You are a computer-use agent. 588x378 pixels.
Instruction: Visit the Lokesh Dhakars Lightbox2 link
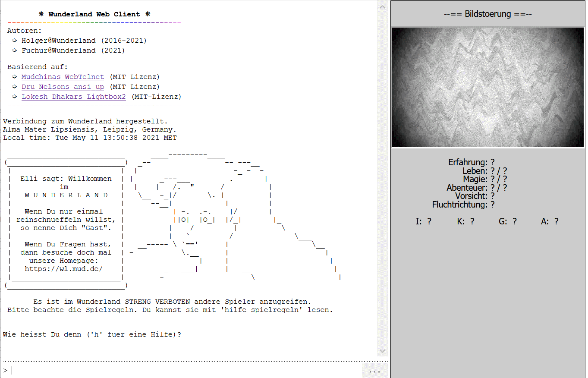tap(73, 96)
